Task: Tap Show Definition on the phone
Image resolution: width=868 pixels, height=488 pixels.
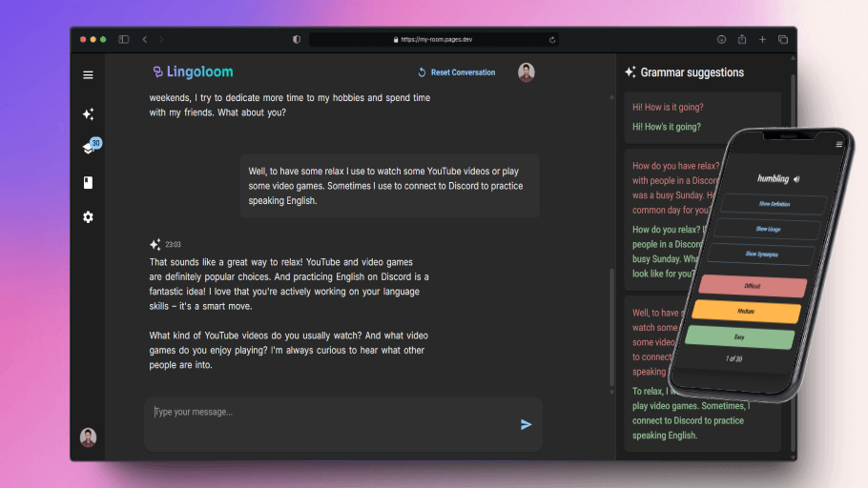Action: pos(774,204)
